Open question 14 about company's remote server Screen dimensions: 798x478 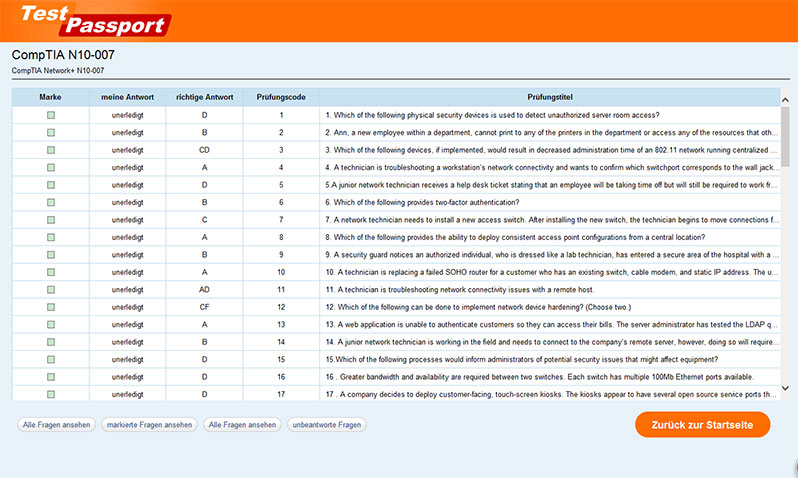click(x=552, y=342)
